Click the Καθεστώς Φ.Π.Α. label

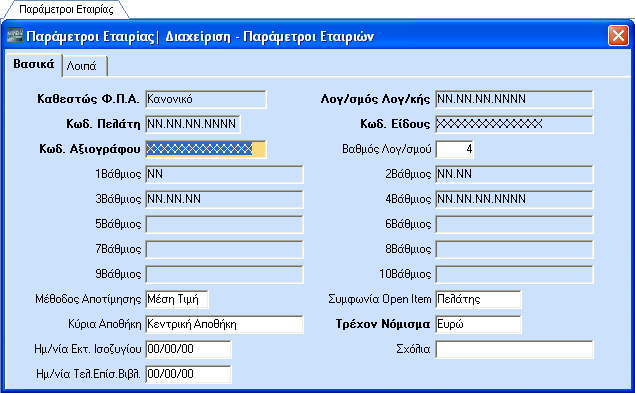tap(88, 99)
